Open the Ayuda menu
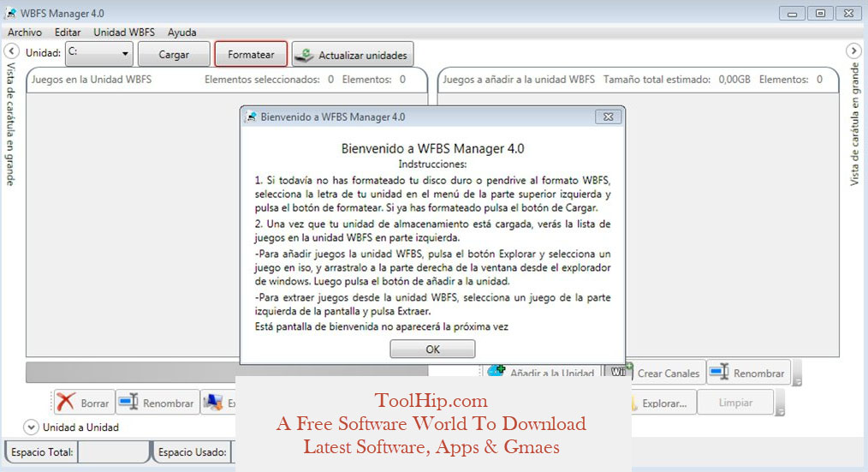This screenshot has width=868, height=472. (x=182, y=33)
